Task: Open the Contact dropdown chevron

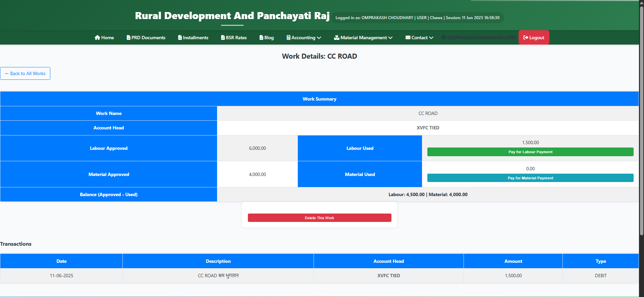Action: (431, 38)
